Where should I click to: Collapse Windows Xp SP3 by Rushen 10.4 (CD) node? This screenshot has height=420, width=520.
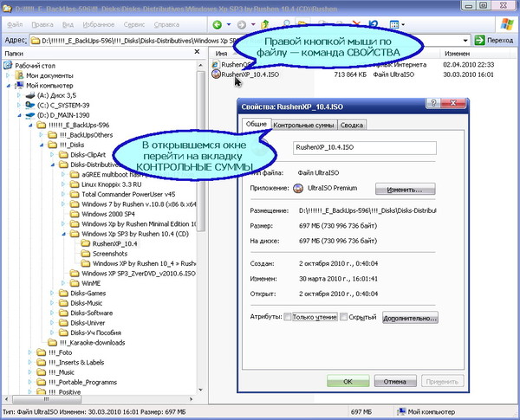pyautogui.click(x=63, y=234)
